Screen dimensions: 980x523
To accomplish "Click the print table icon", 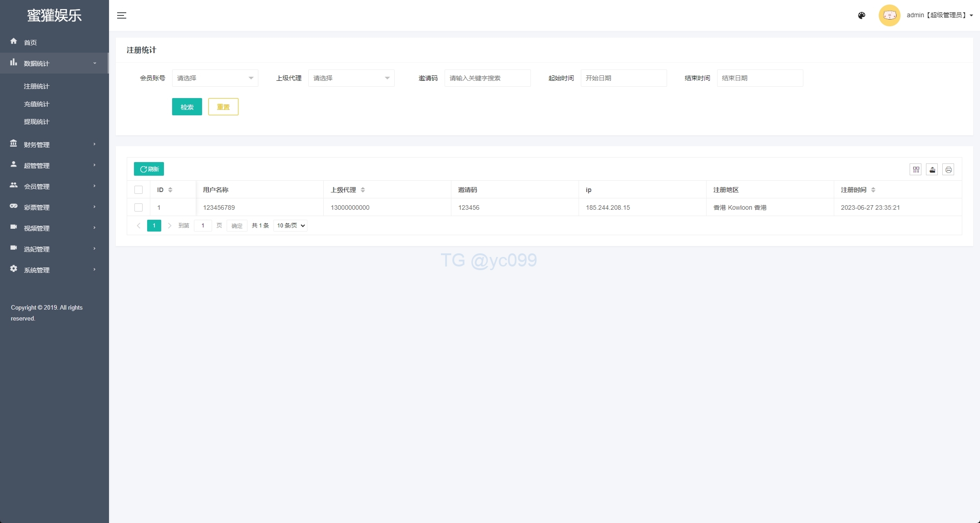I will [x=948, y=170].
